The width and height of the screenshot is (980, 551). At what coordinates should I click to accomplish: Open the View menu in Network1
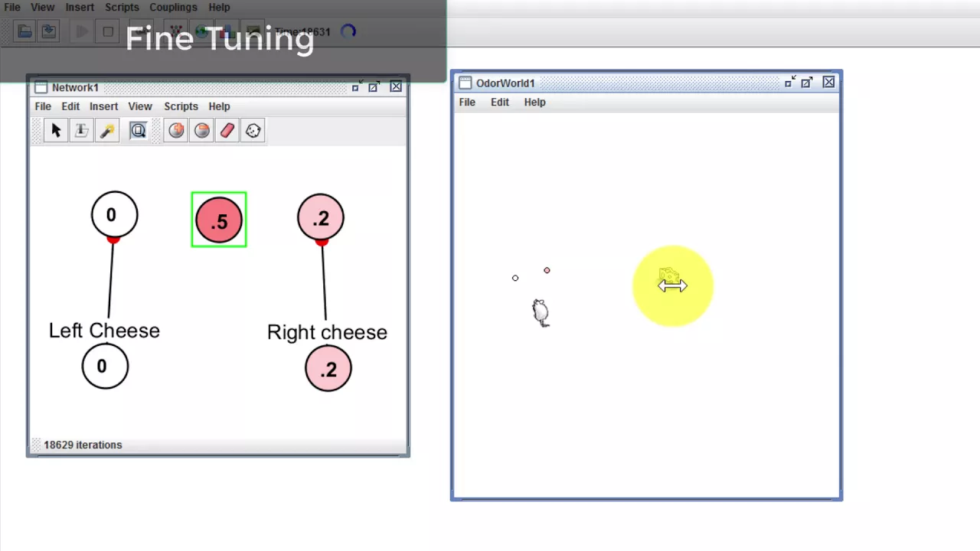coord(140,106)
